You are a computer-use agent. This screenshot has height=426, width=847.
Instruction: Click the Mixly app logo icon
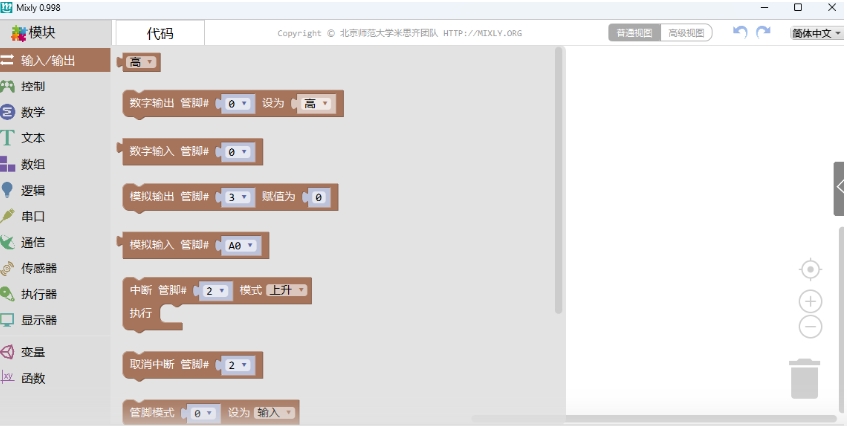pyautogui.click(x=6, y=8)
